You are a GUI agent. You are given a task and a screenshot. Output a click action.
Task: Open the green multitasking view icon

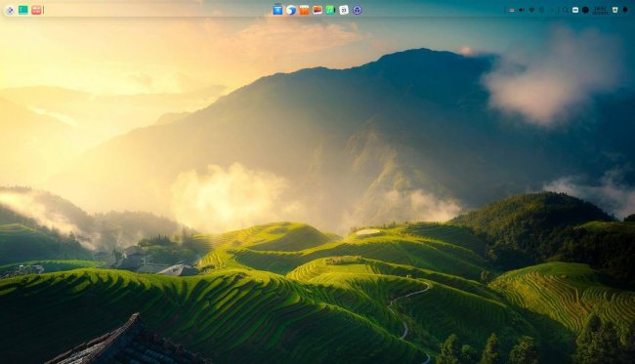(x=23, y=10)
